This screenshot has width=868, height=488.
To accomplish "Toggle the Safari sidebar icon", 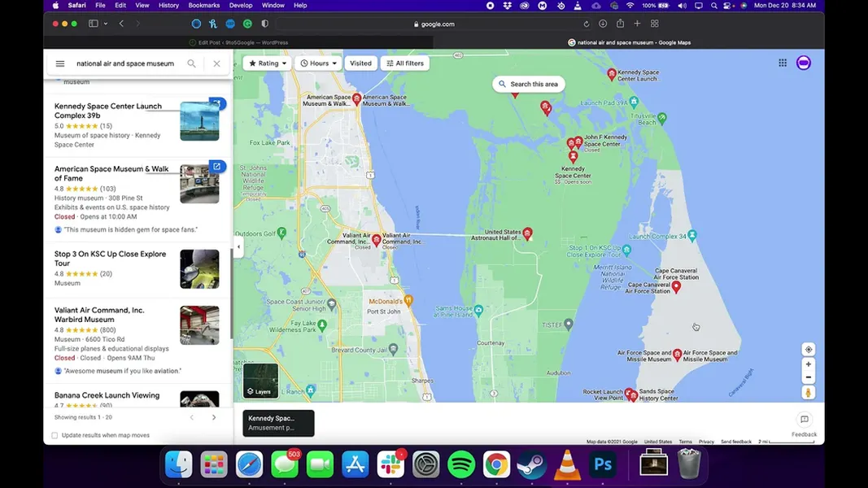I will pyautogui.click(x=93, y=24).
